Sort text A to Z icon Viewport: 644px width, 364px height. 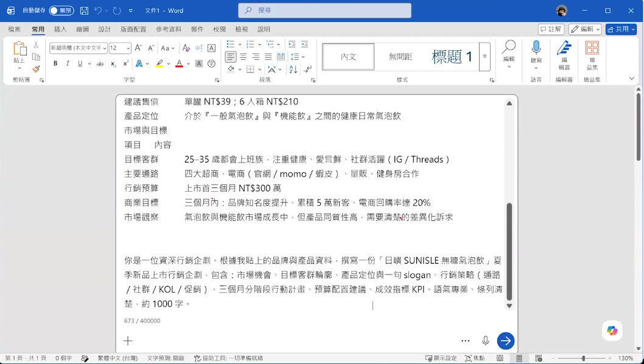pyautogui.click(x=293, y=69)
